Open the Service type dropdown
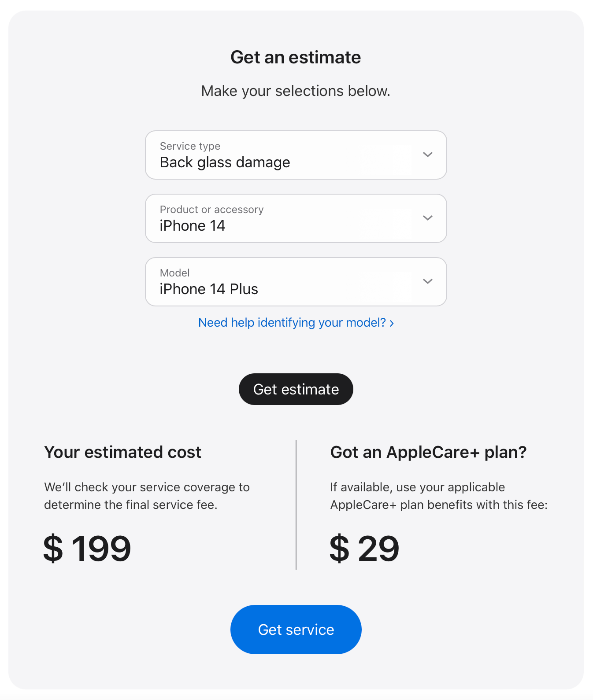 296,155
